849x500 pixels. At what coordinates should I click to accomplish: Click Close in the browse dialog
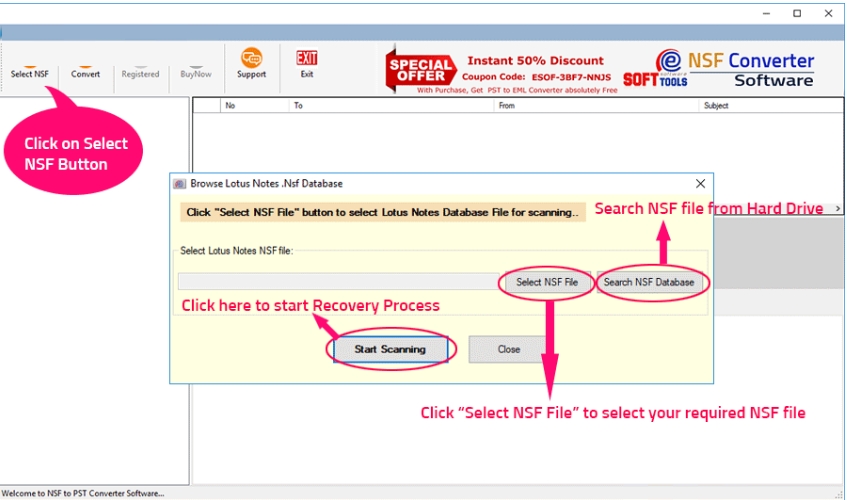pyautogui.click(x=508, y=349)
